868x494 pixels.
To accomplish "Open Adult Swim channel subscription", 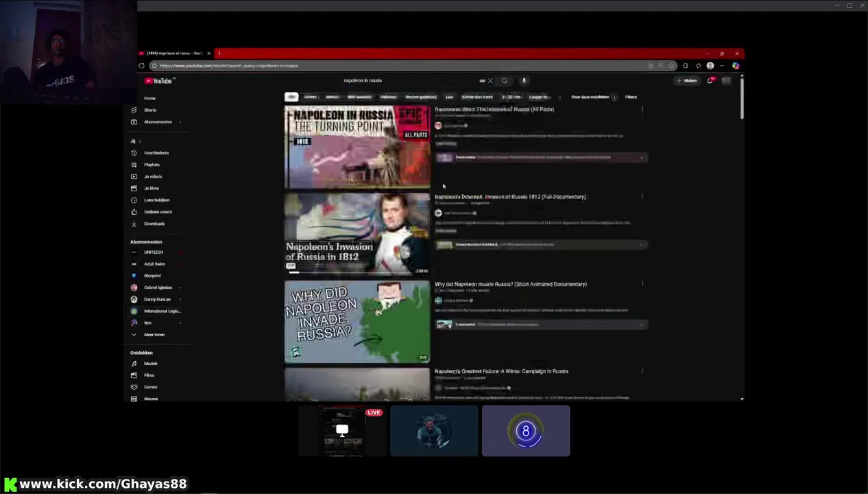I will click(x=154, y=264).
